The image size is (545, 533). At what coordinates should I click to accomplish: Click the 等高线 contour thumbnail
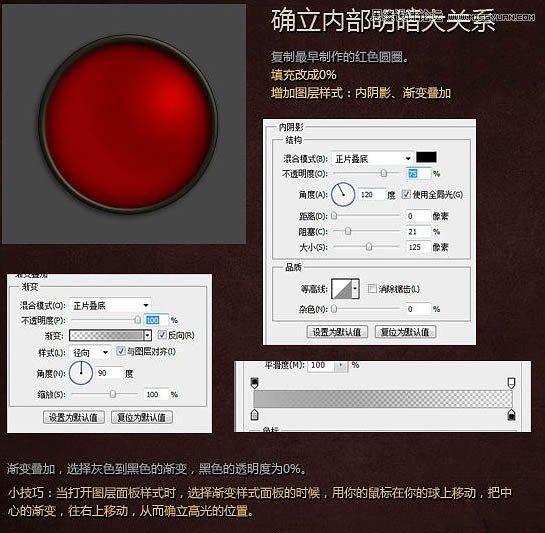(342, 288)
